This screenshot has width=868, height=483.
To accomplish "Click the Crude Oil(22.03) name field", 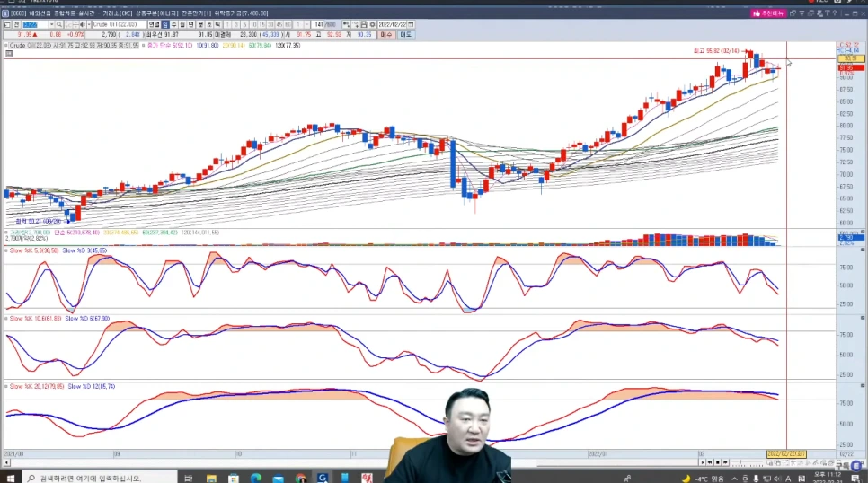I will point(119,25).
